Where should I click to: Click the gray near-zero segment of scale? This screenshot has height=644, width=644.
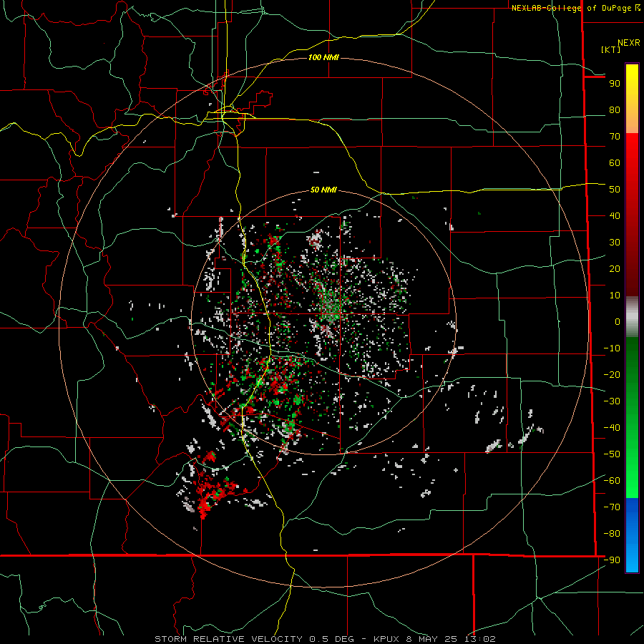632,317
